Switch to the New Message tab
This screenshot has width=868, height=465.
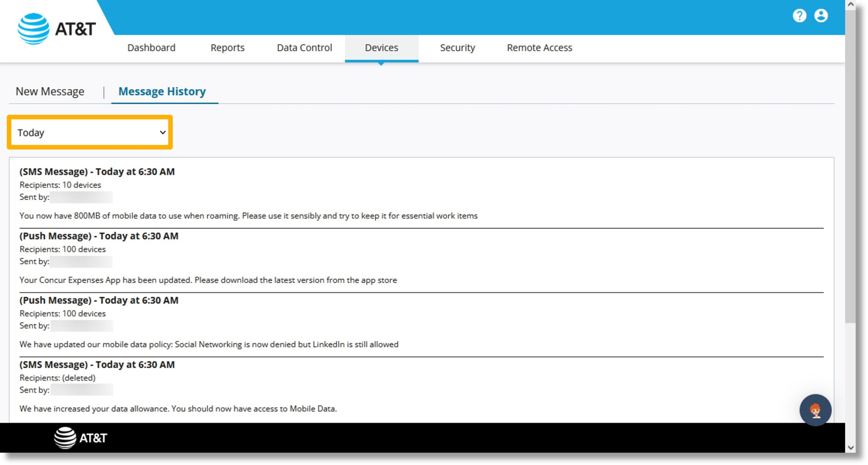click(x=51, y=91)
